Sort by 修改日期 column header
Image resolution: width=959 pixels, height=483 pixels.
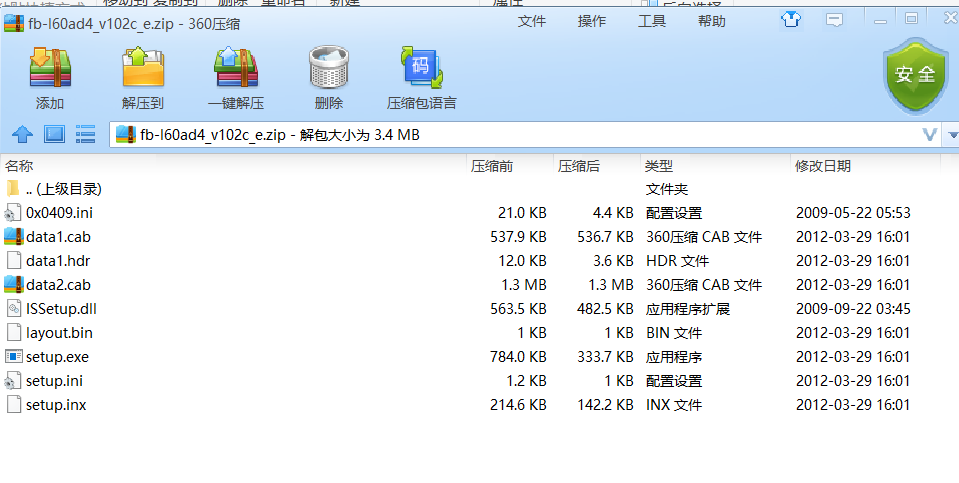pos(822,166)
